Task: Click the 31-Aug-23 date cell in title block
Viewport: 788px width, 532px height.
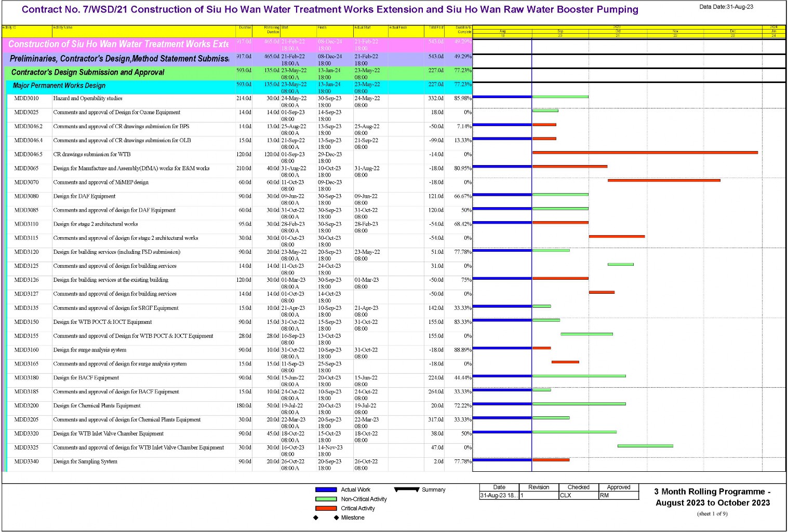Action: coord(499,496)
